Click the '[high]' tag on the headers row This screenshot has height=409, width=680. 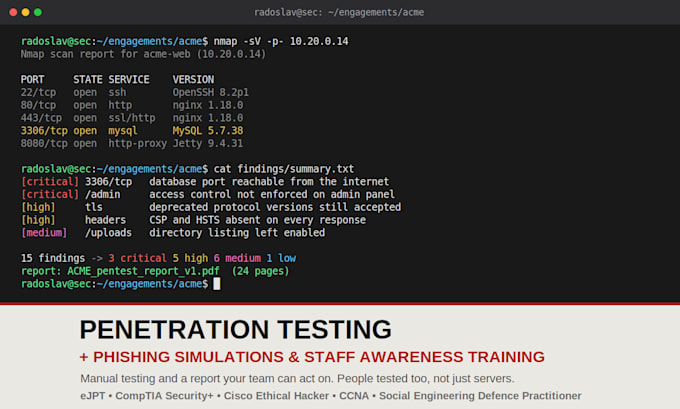[38, 220]
